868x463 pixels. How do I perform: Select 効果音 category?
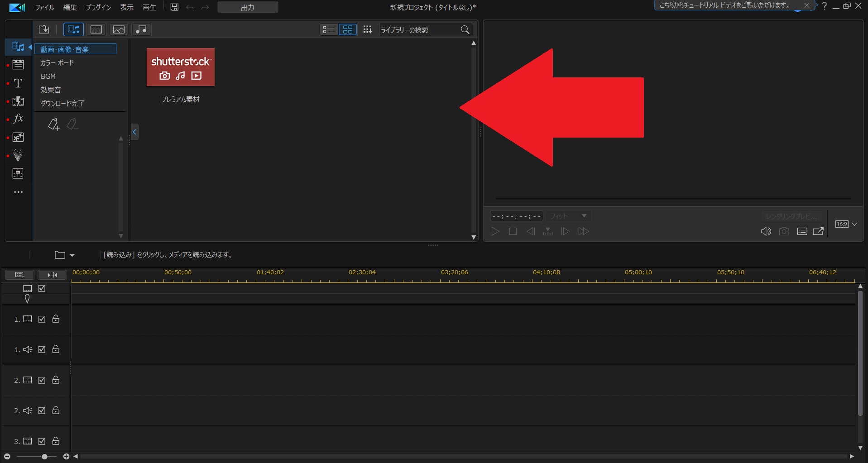point(51,90)
